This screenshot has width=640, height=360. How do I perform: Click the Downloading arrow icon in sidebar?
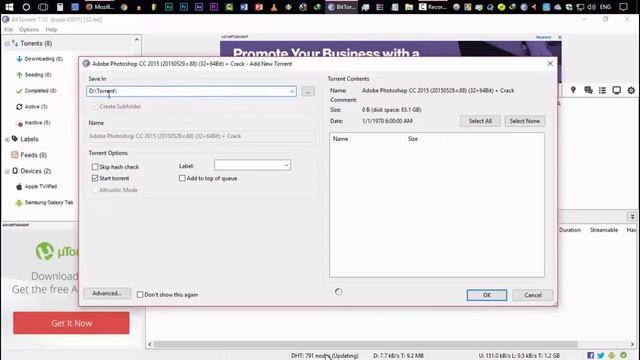click(19, 59)
